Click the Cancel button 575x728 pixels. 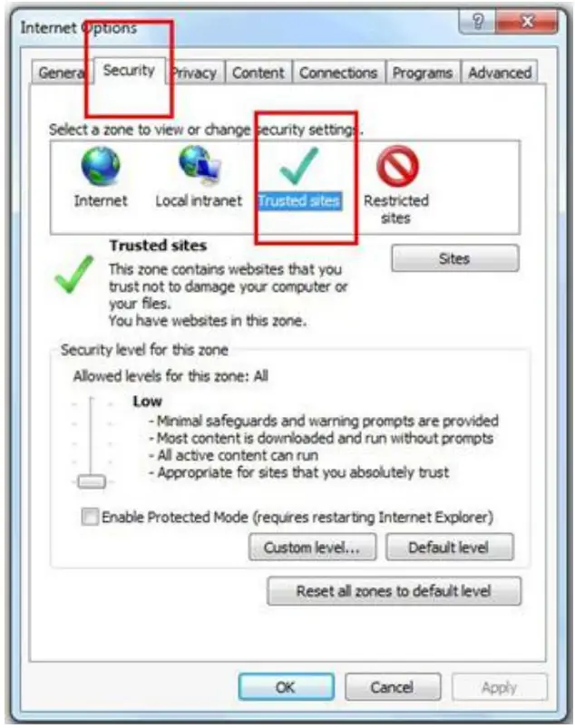(393, 686)
